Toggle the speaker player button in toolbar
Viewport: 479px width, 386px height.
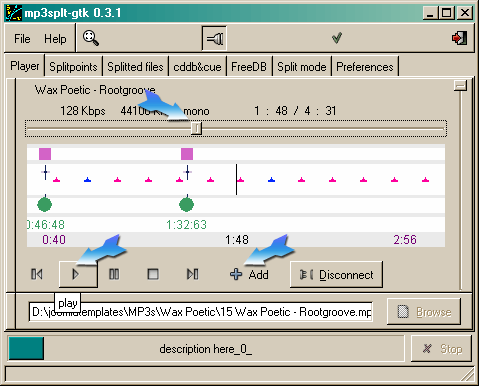click(x=214, y=39)
